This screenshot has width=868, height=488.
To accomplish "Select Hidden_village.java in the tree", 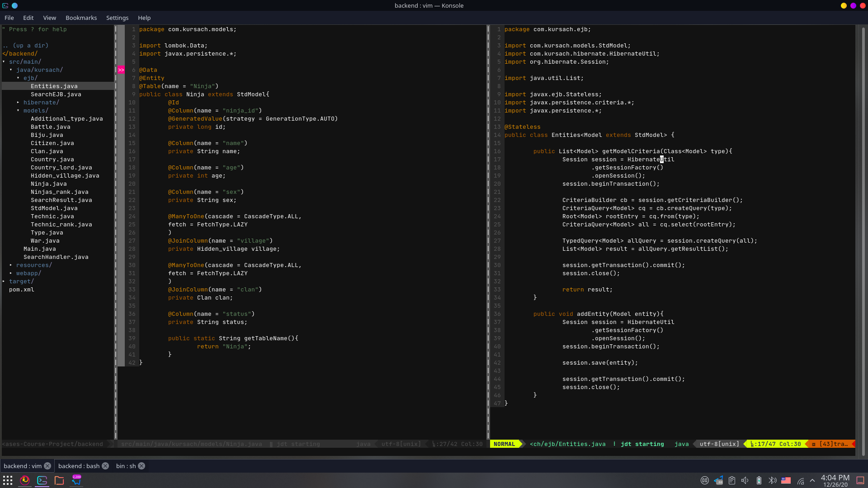I will point(65,176).
